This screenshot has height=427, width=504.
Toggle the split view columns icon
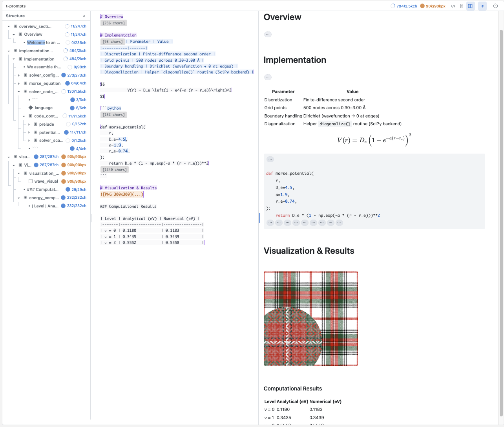(x=470, y=6)
